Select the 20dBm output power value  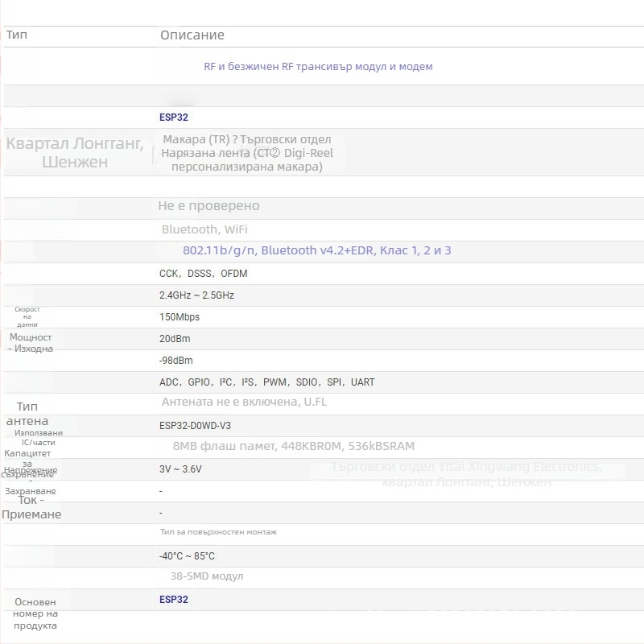click(x=175, y=339)
